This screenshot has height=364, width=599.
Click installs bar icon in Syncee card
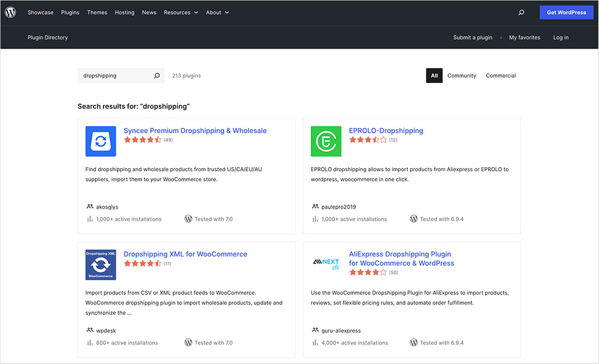click(x=89, y=219)
